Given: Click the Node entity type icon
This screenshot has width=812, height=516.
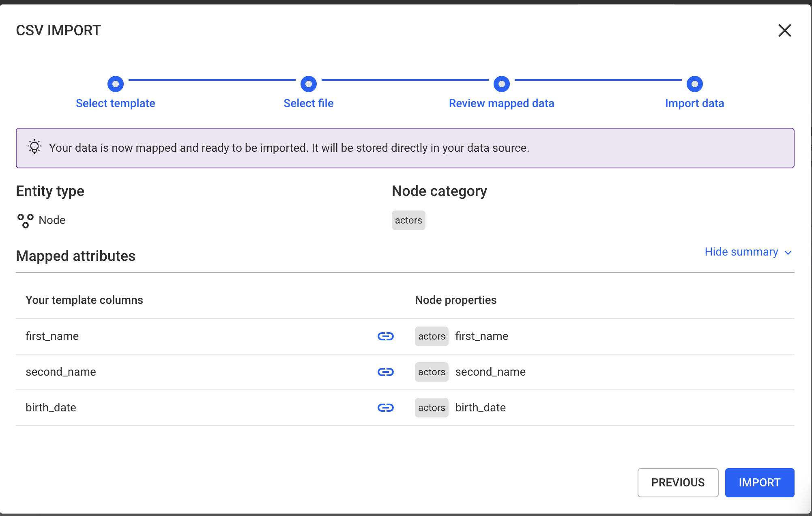Looking at the screenshot, I should [x=25, y=221].
